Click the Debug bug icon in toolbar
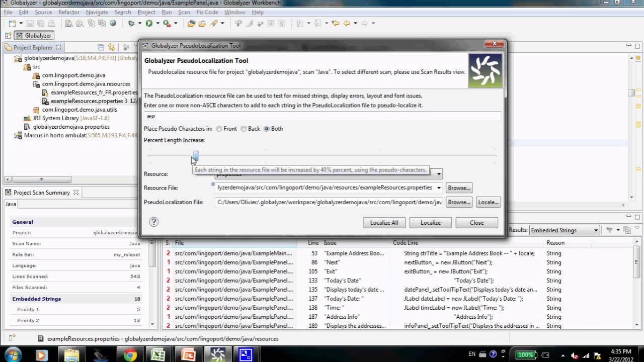Screen dimensions: 644x362 click(131, 23)
